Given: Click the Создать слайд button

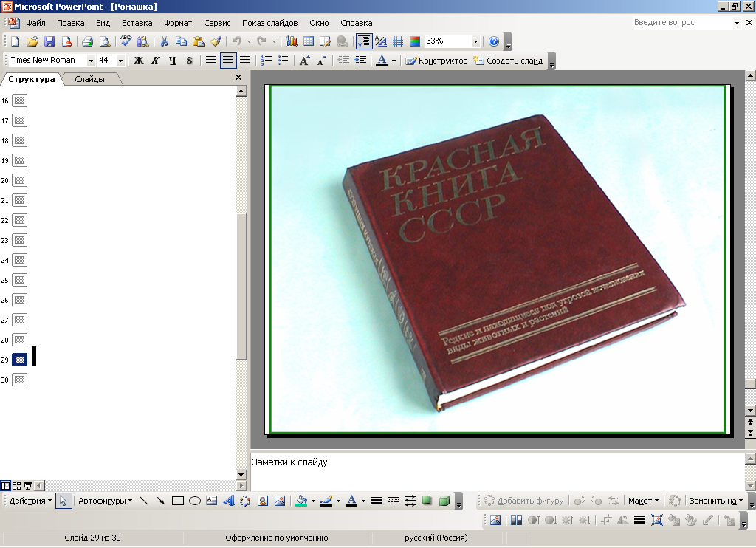Looking at the screenshot, I should pyautogui.click(x=508, y=61).
